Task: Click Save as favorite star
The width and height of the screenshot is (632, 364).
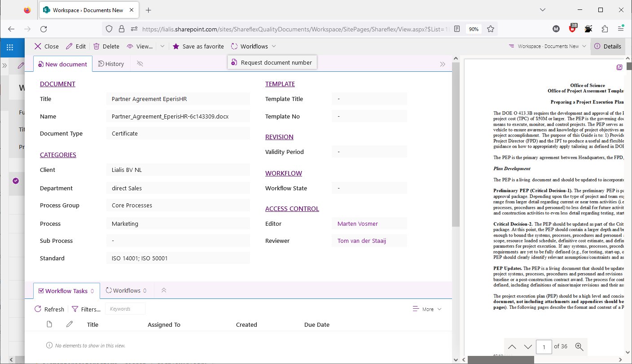Action: tap(198, 46)
